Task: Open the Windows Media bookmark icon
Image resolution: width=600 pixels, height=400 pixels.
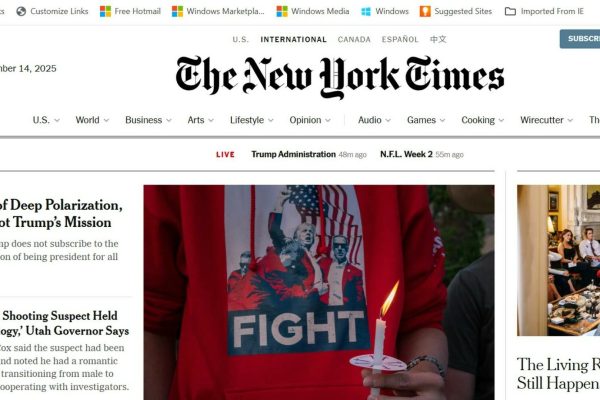Action: point(282,11)
